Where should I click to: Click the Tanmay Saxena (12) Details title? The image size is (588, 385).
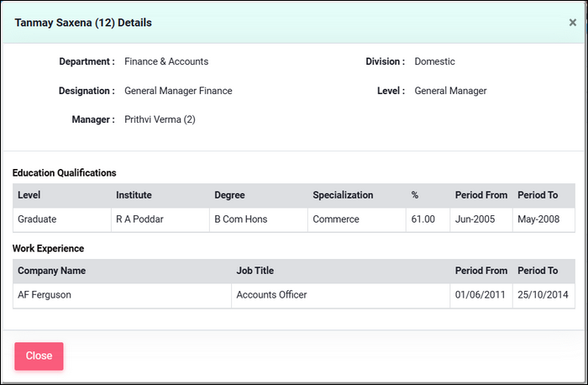click(x=83, y=23)
